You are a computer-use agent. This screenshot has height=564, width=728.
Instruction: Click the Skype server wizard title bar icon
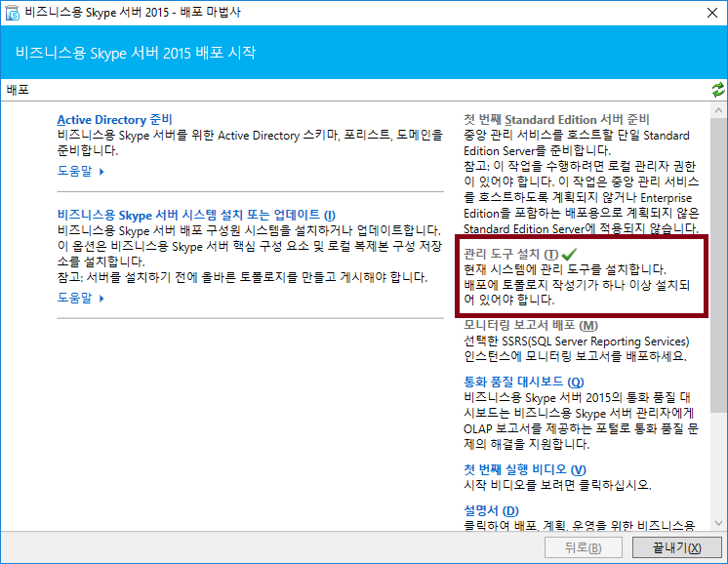click(12, 13)
